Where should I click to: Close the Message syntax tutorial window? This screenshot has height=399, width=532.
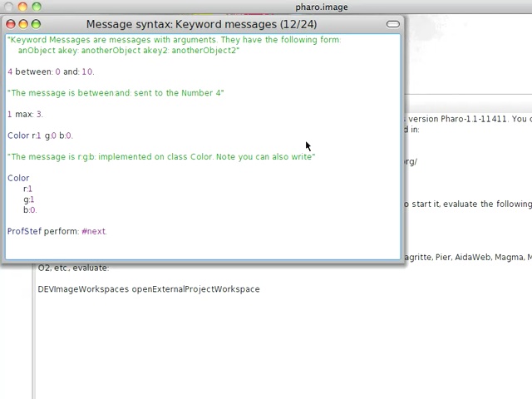[11, 24]
